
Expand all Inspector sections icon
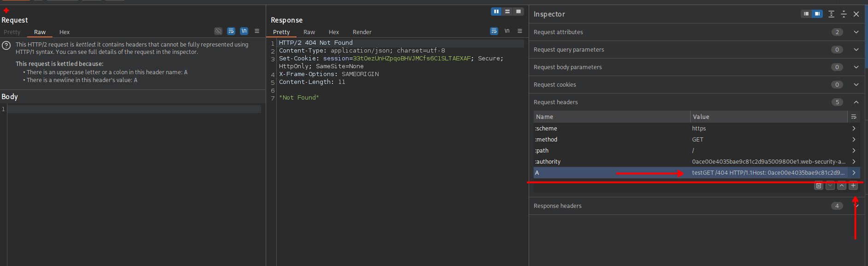click(x=831, y=14)
